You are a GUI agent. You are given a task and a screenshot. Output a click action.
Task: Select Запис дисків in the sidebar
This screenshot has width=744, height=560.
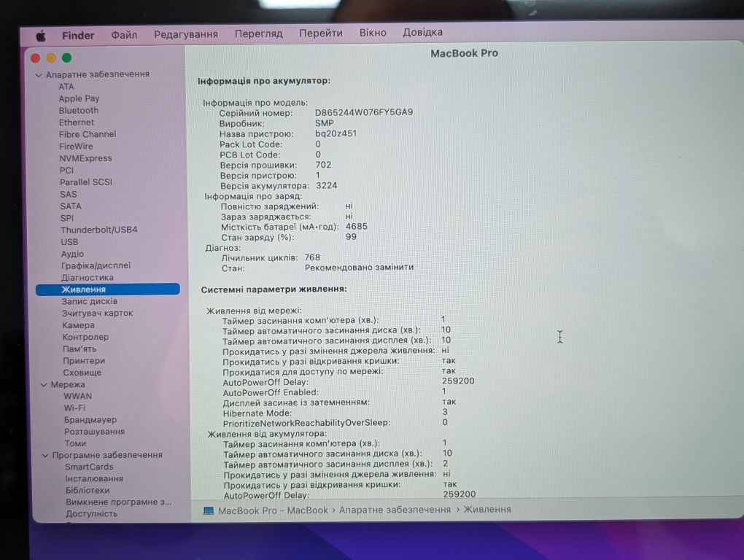tap(90, 302)
